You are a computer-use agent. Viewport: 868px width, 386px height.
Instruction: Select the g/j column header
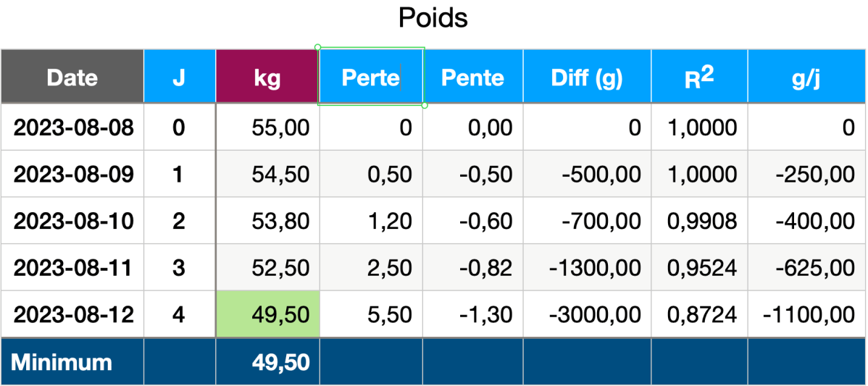coord(805,77)
